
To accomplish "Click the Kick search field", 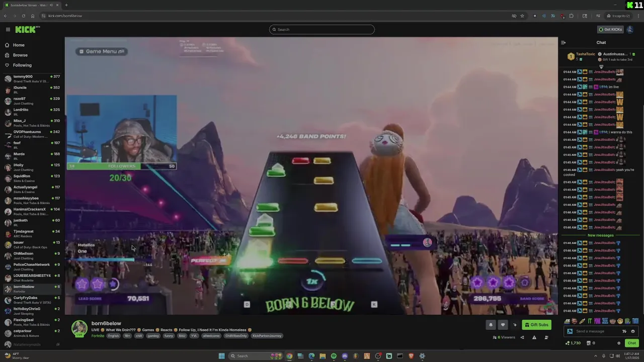I will pyautogui.click(x=322, y=30).
